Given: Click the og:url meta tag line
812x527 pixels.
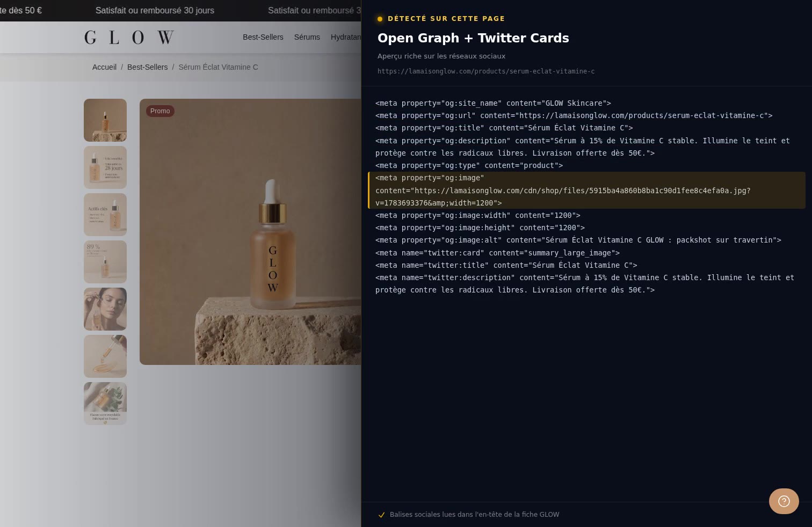Looking at the screenshot, I should pos(574,115).
